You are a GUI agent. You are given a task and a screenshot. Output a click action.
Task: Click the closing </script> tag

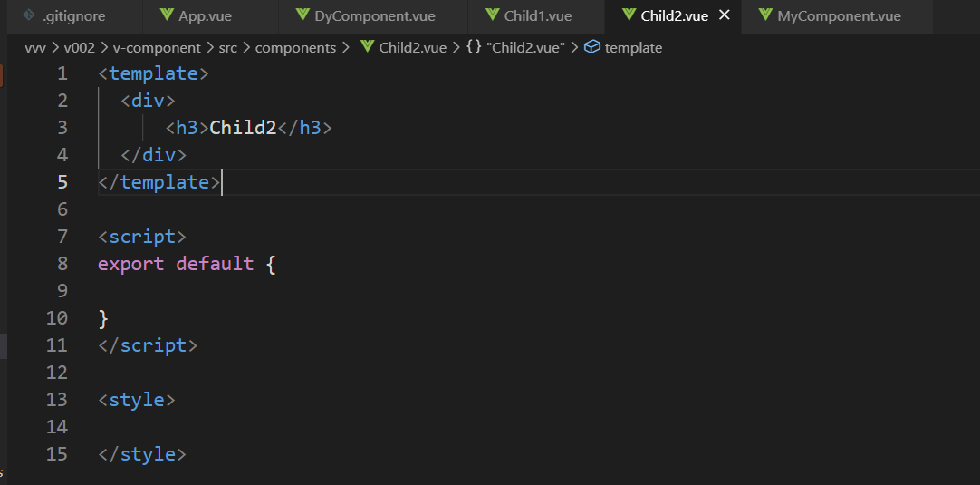149,345
